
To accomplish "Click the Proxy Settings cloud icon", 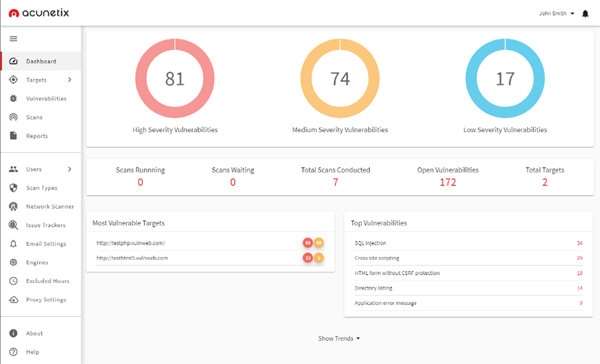I will point(13,300).
